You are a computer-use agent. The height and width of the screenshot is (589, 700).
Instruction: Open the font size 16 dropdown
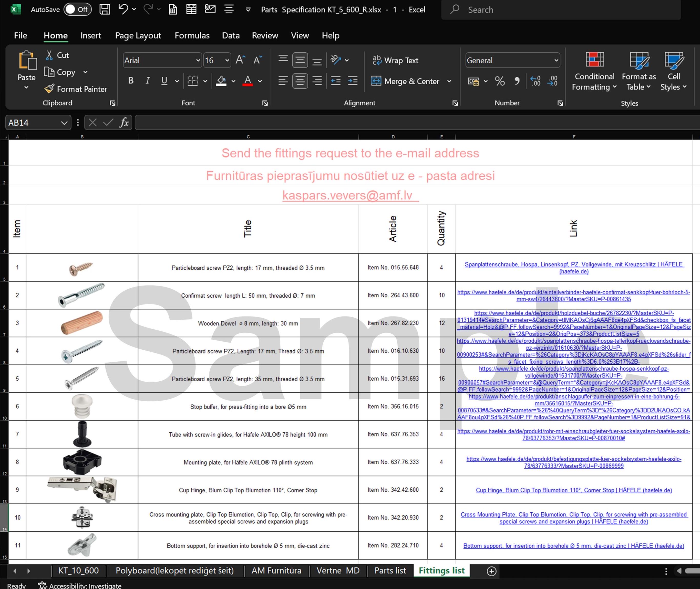227,60
